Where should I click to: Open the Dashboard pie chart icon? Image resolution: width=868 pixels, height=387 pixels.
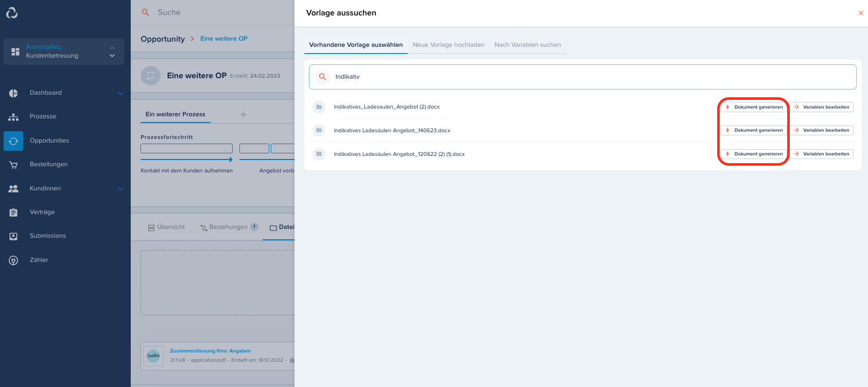click(13, 93)
